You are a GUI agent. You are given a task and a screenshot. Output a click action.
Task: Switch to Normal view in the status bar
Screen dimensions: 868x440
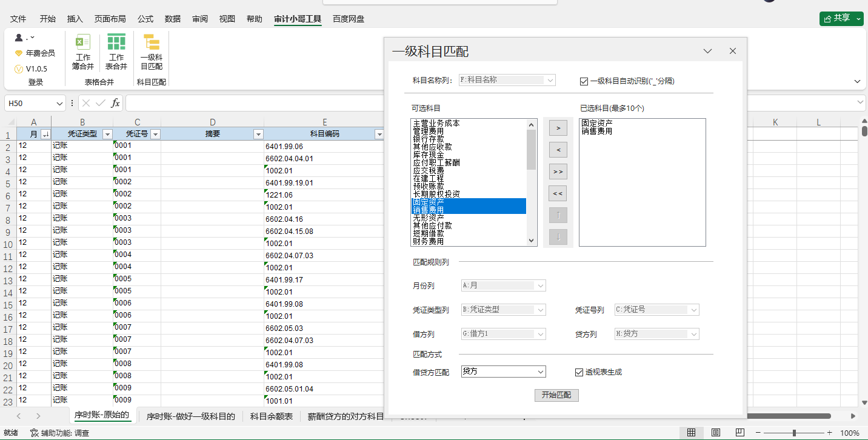(691, 433)
